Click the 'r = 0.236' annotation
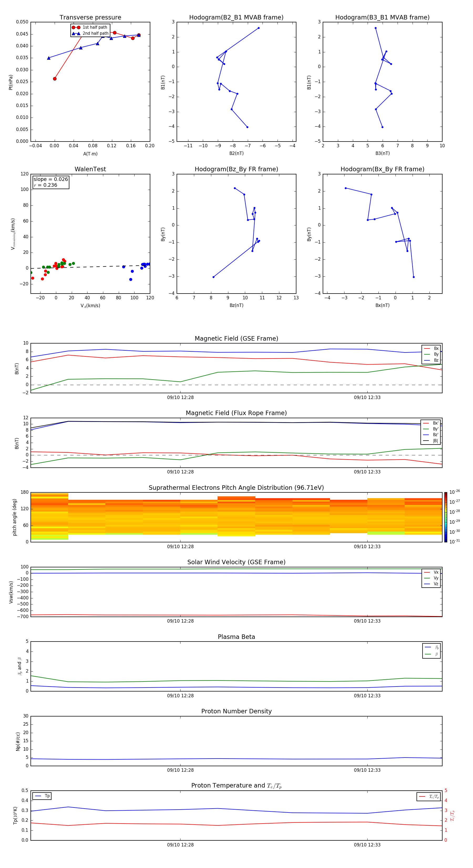Screen dimensions: 473x868 tap(45, 185)
